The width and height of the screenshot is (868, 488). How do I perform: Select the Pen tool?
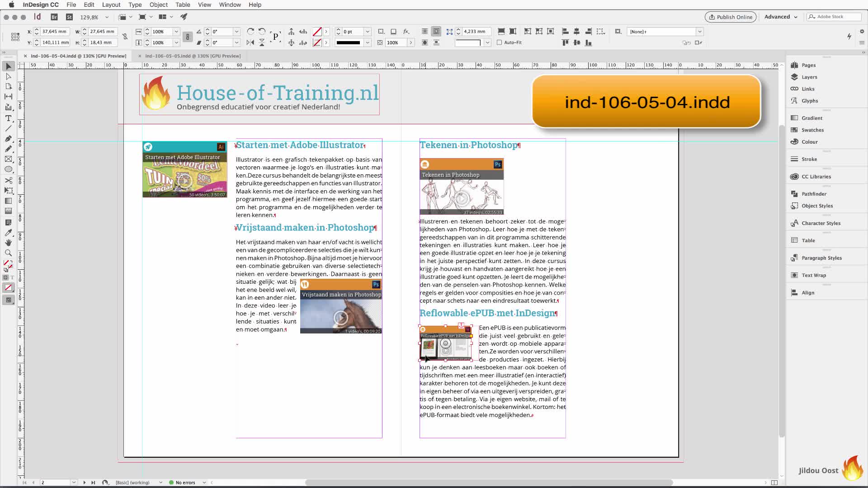click(x=8, y=139)
